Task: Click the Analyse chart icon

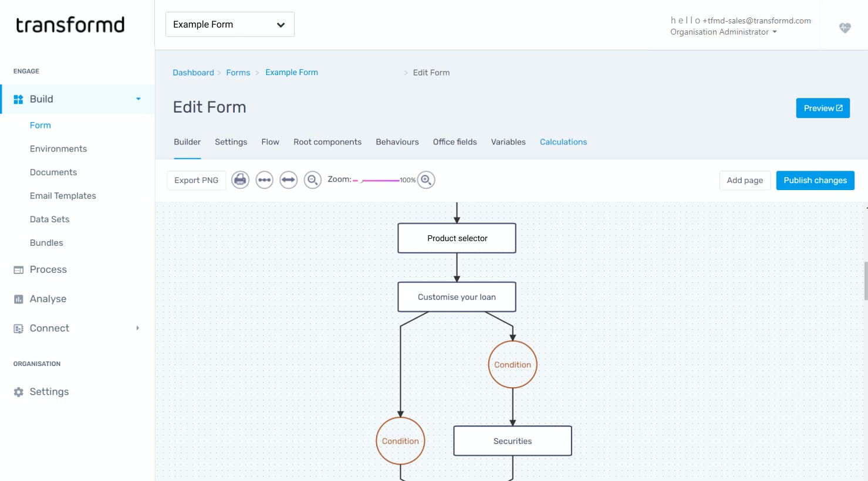Action: click(19, 299)
